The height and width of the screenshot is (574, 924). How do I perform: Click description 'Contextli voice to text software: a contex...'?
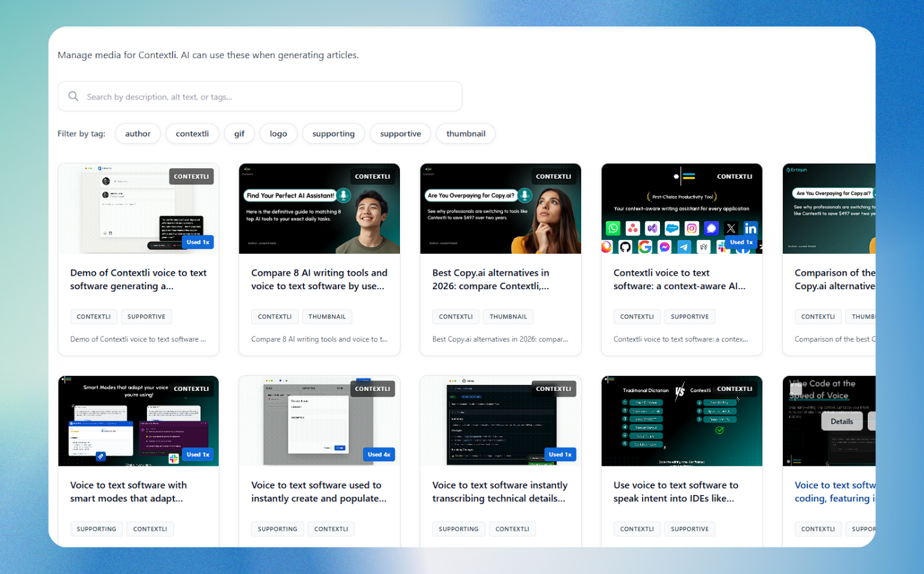(x=681, y=339)
